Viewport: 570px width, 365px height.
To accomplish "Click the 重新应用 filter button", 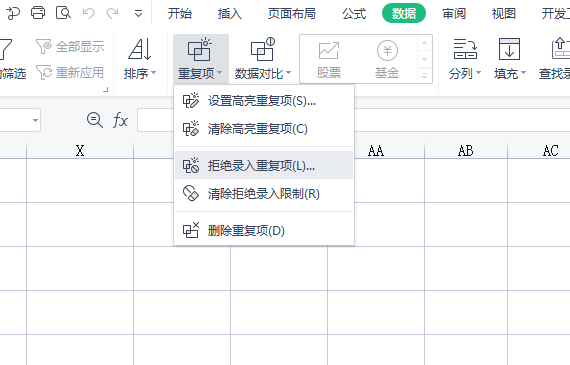I will coord(70,73).
